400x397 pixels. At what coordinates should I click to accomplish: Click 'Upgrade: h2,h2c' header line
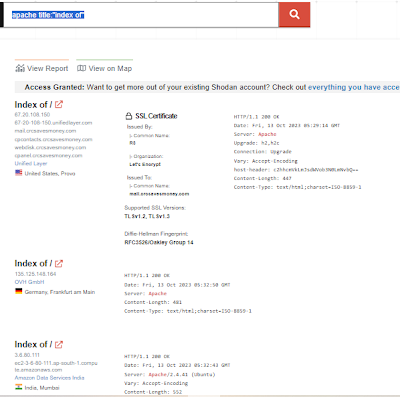(257, 143)
